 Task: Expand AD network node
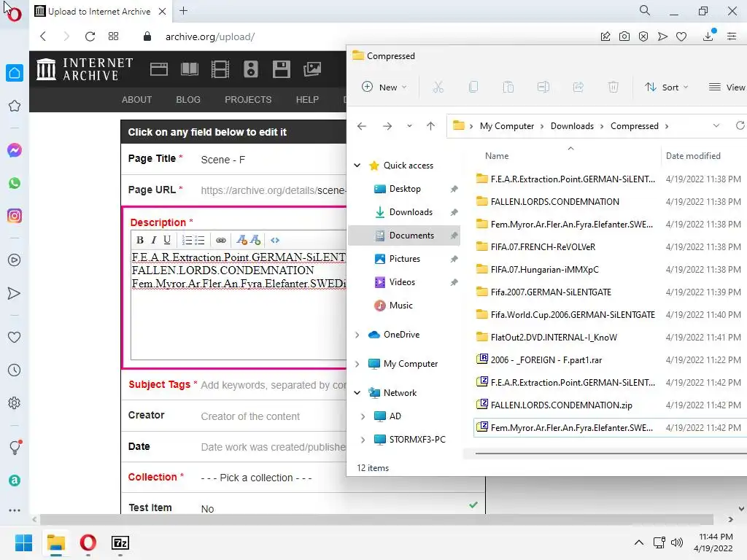pos(363,416)
